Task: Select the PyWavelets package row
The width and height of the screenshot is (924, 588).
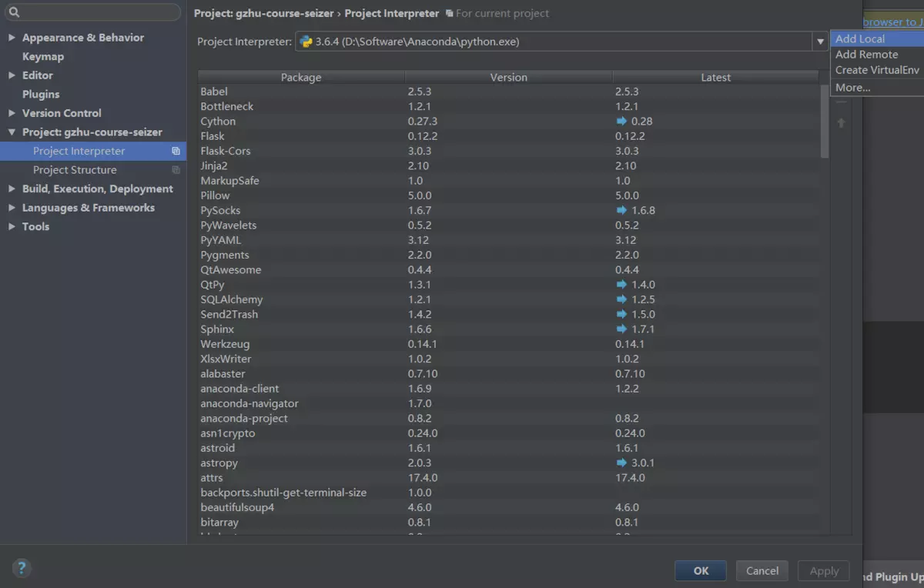Action: 509,226
